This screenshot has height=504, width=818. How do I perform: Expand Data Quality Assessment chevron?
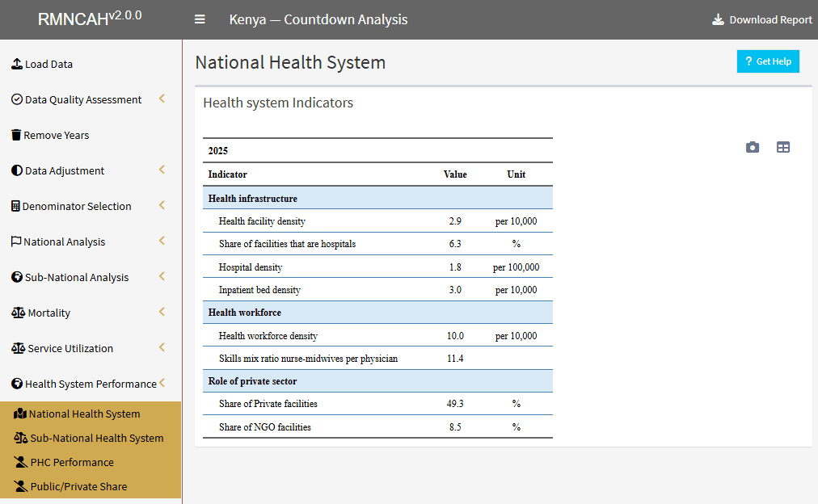tap(162, 98)
